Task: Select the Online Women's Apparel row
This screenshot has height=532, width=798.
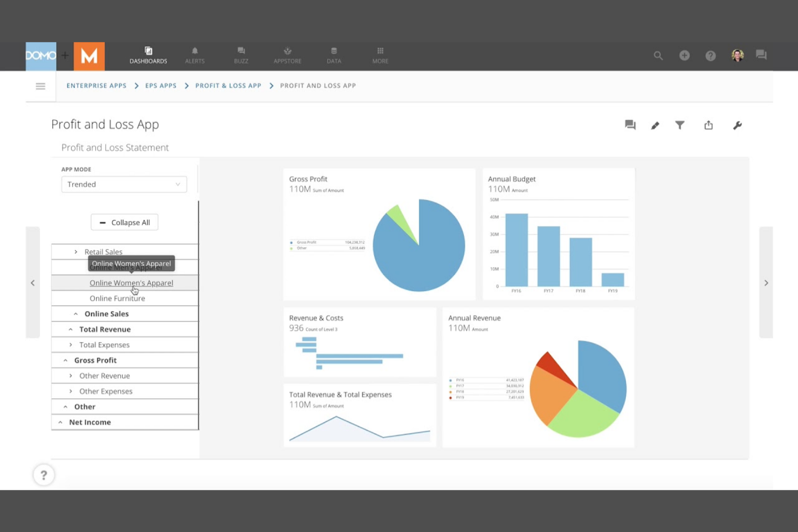Action: pos(131,282)
